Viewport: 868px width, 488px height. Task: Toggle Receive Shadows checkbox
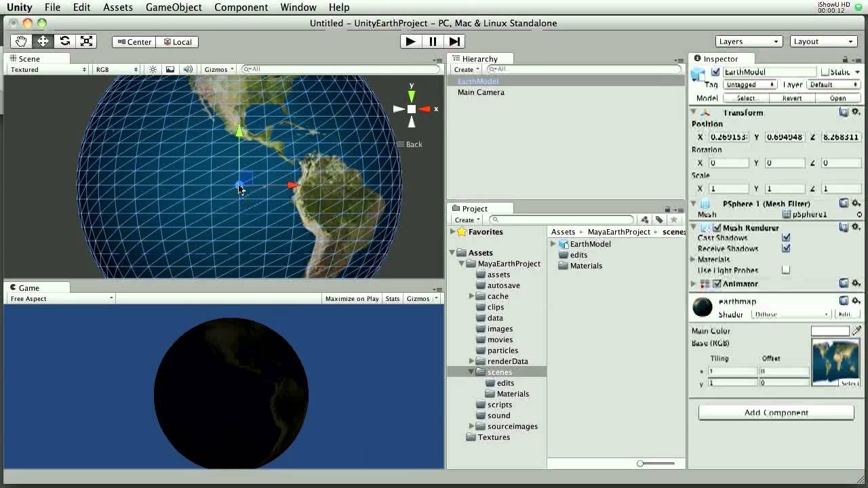pos(786,249)
